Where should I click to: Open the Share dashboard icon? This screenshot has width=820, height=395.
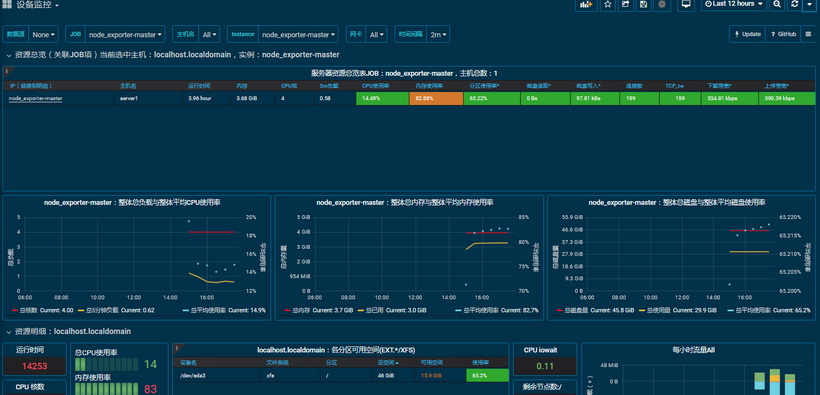[625, 4]
